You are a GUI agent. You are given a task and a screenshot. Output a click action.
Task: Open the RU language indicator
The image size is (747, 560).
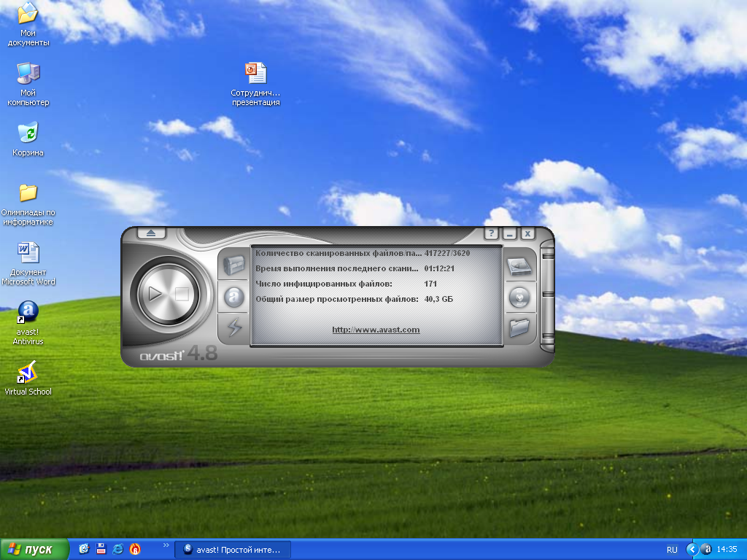pos(672,550)
